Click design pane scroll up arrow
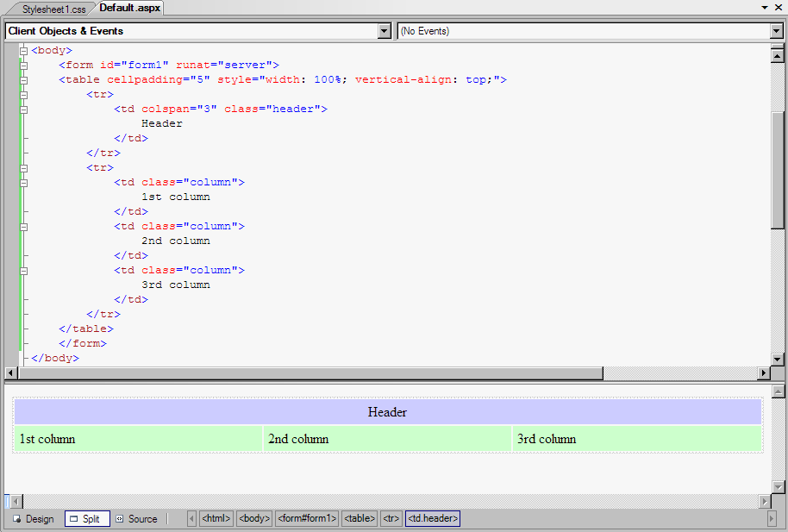788x532 pixels. (x=778, y=391)
